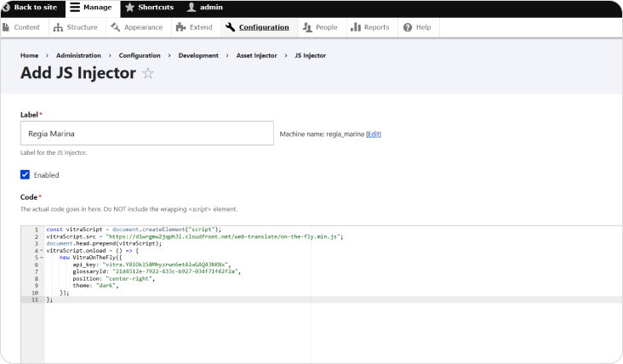Click the People users icon
Viewport: 623px width, 364px height.
coord(307,27)
